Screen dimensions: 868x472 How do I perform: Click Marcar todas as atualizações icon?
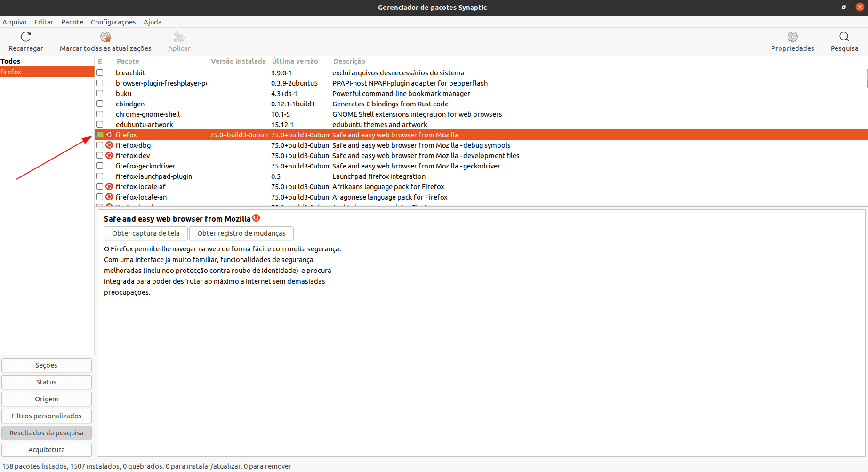pyautogui.click(x=105, y=37)
